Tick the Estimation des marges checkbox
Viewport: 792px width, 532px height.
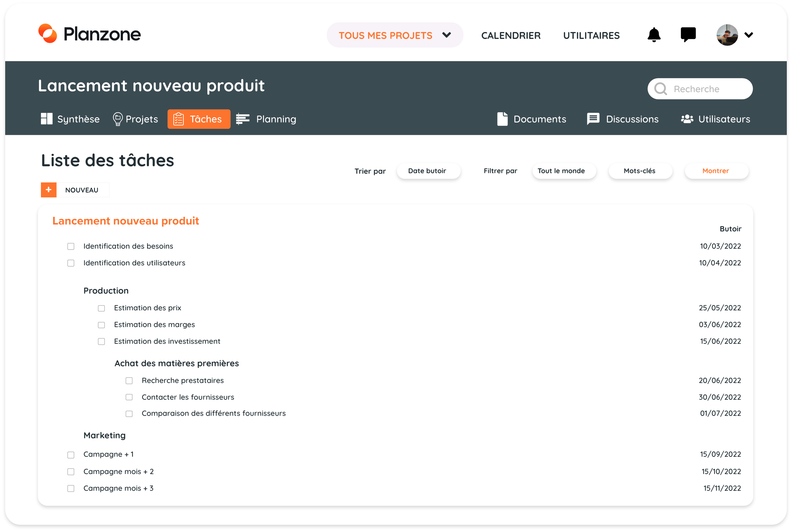click(x=101, y=325)
